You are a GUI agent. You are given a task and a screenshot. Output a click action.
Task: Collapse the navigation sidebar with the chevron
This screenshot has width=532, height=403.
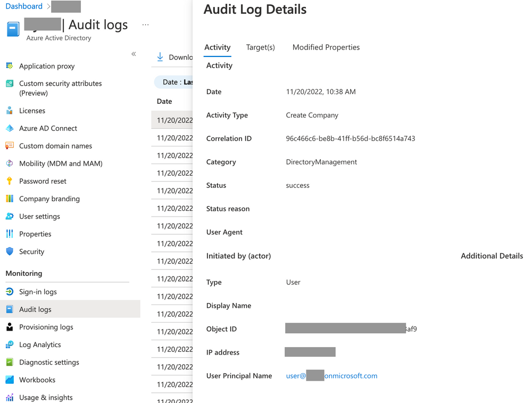tap(134, 54)
